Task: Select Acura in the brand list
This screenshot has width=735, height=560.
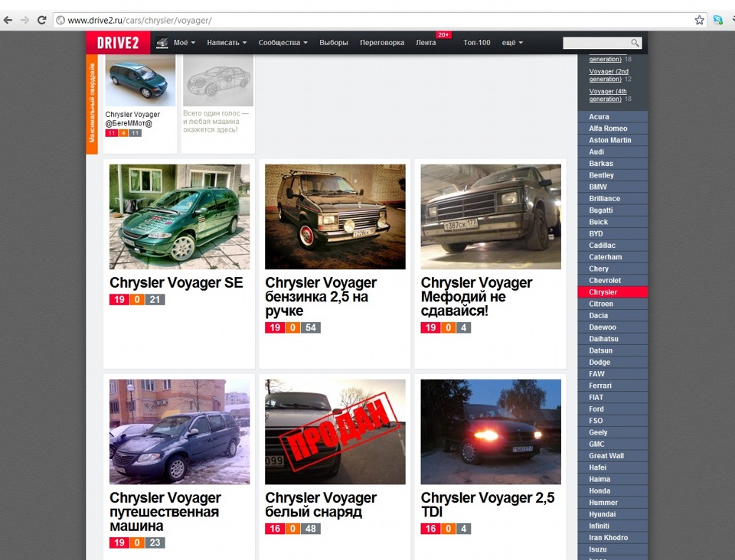Action: point(612,116)
